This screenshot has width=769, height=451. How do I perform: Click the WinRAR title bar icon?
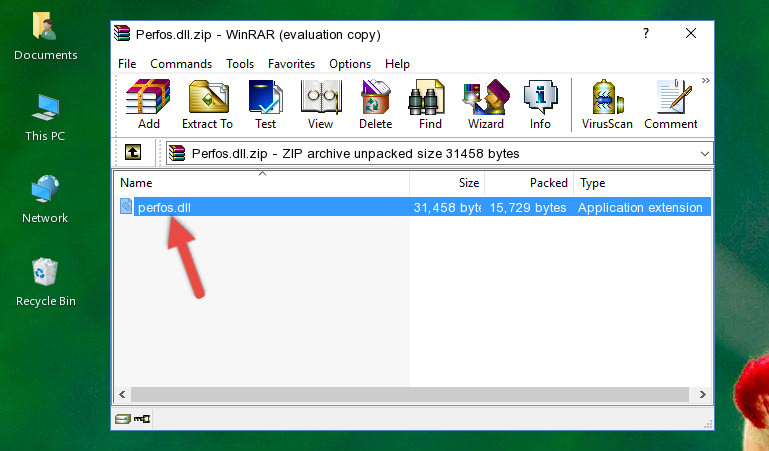click(x=122, y=34)
